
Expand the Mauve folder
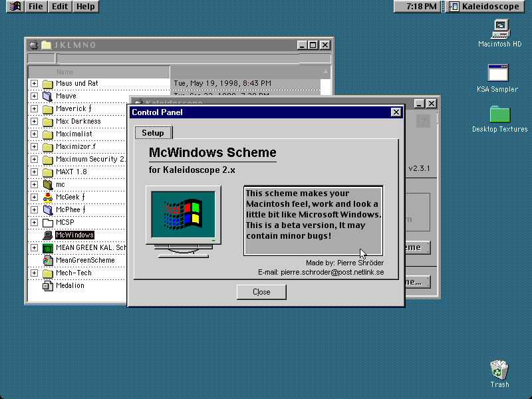tap(34, 96)
